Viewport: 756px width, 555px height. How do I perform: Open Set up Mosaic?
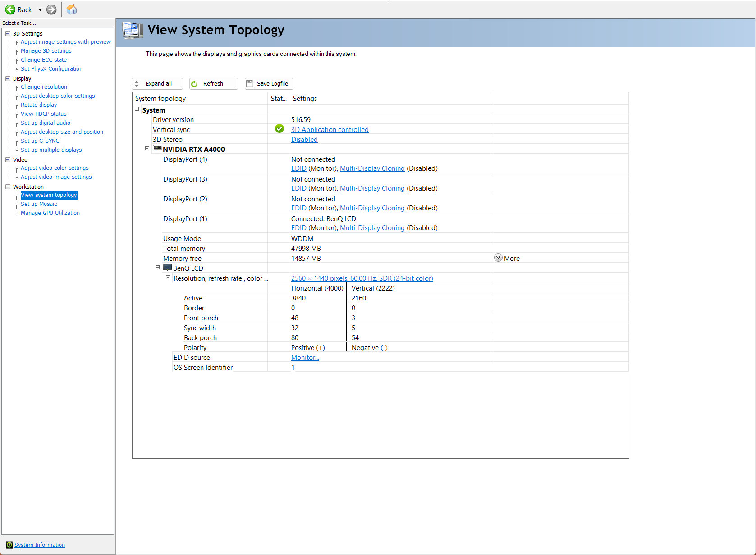pos(39,204)
